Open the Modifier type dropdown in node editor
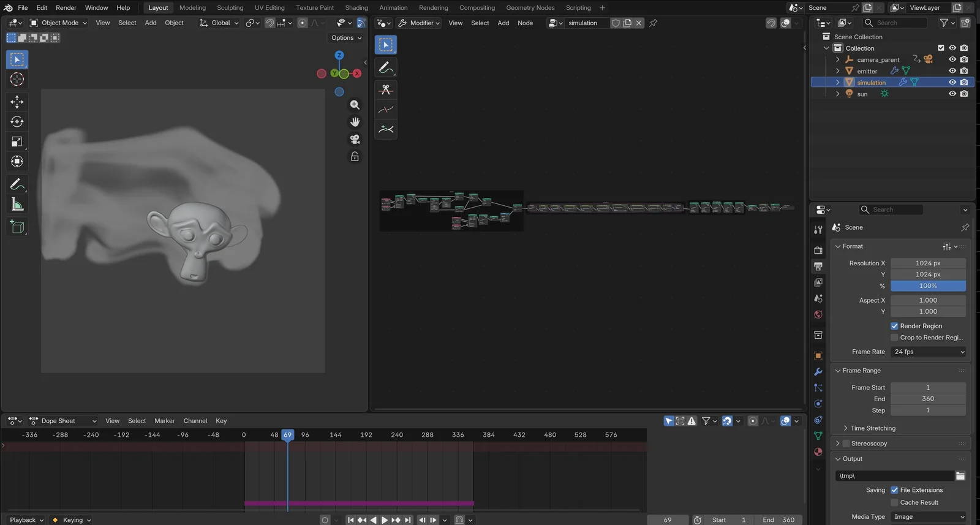 click(419, 23)
